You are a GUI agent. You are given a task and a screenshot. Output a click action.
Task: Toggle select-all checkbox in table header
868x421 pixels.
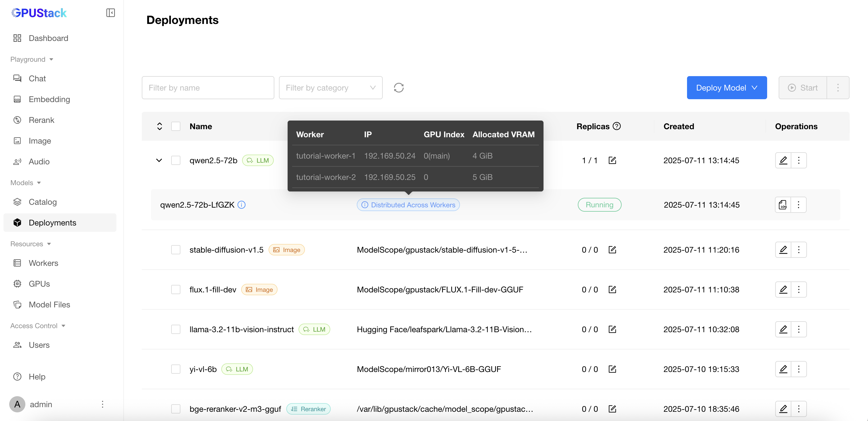click(176, 126)
